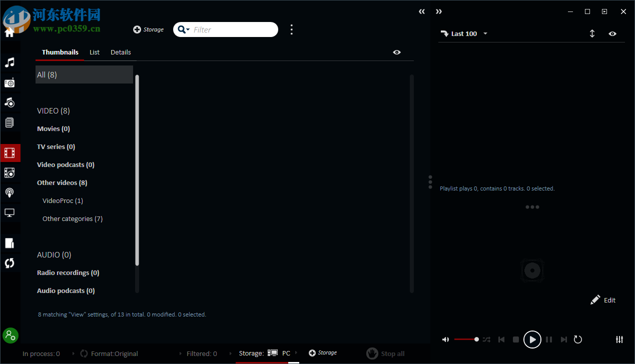Click the sync arrows sidebar icon
Viewport: 635px width, 364px height.
click(x=10, y=263)
